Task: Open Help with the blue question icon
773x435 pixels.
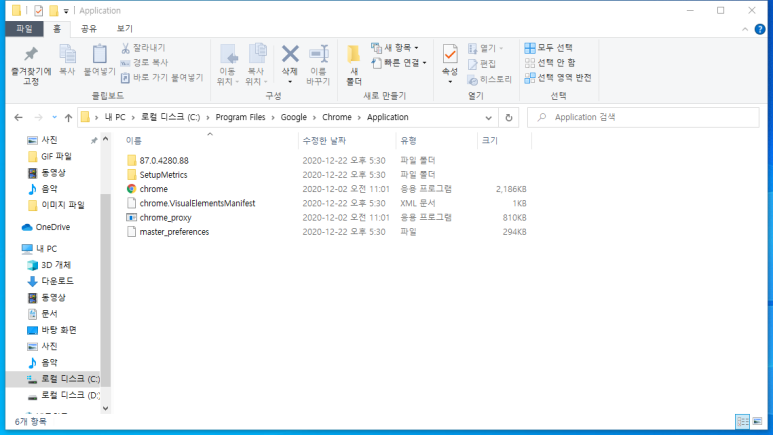Action: 760,30
